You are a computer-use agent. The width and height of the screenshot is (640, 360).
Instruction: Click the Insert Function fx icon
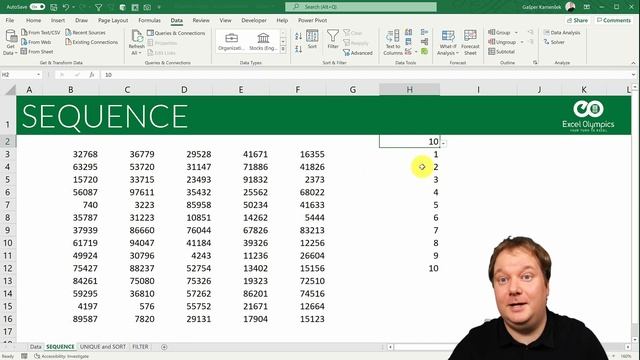pyautogui.click(x=92, y=75)
